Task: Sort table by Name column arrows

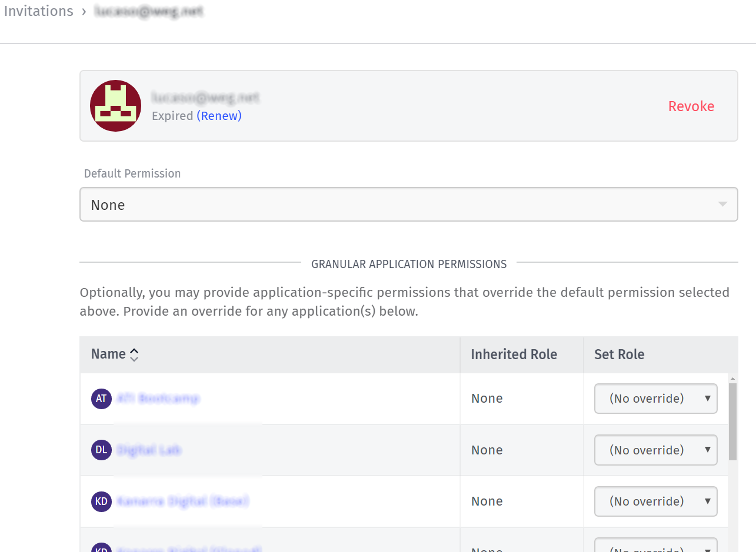Action: tap(134, 354)
